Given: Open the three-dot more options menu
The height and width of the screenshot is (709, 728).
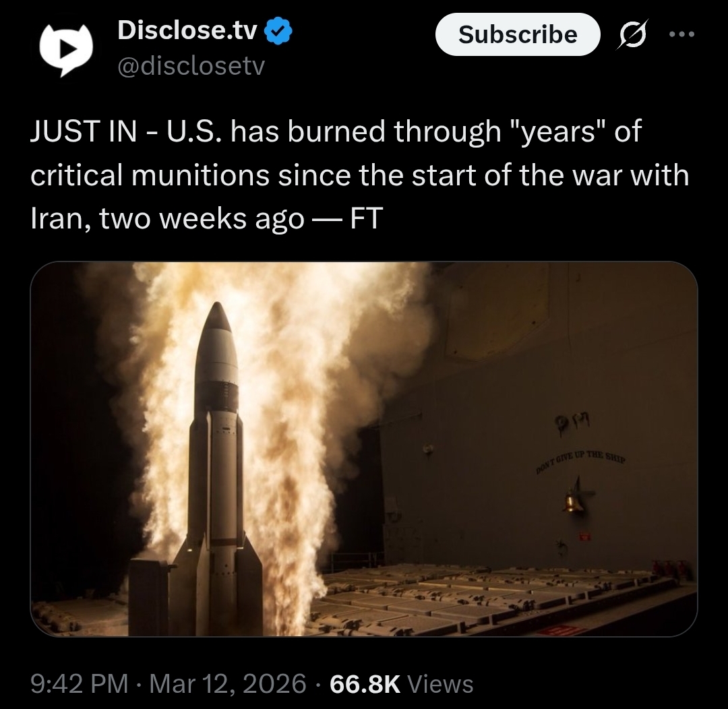Looking at the screenshot, I should (682, 34).
